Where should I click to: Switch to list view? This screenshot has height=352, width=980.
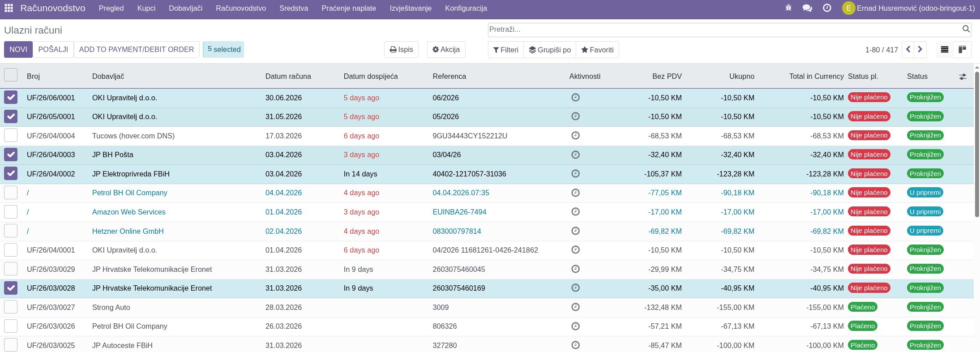[x=945, y=50]
